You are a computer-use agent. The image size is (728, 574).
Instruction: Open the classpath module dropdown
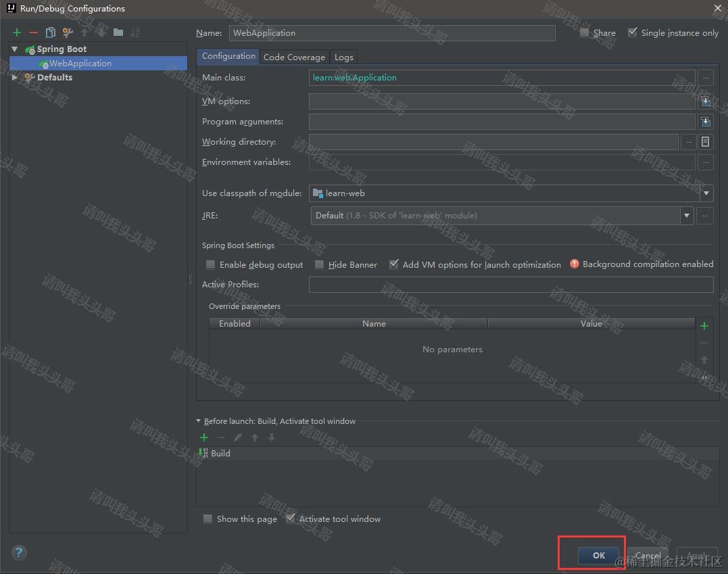pyautogui.click(x=706, y=193)
